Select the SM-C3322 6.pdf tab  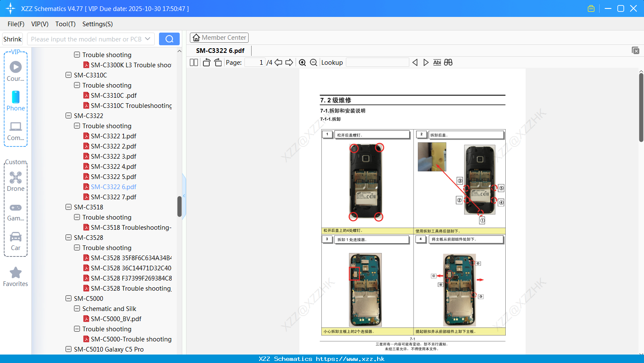[220, 50]
